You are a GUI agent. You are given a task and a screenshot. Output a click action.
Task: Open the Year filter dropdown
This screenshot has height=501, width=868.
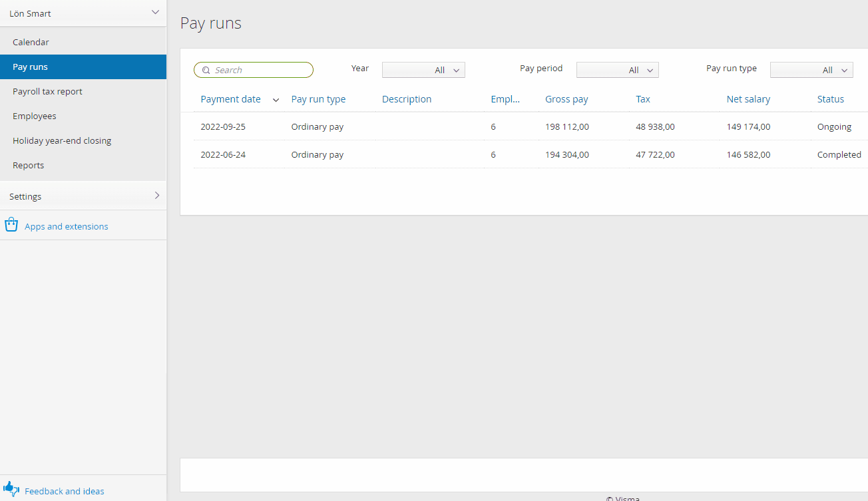click(x=423, y=70)
